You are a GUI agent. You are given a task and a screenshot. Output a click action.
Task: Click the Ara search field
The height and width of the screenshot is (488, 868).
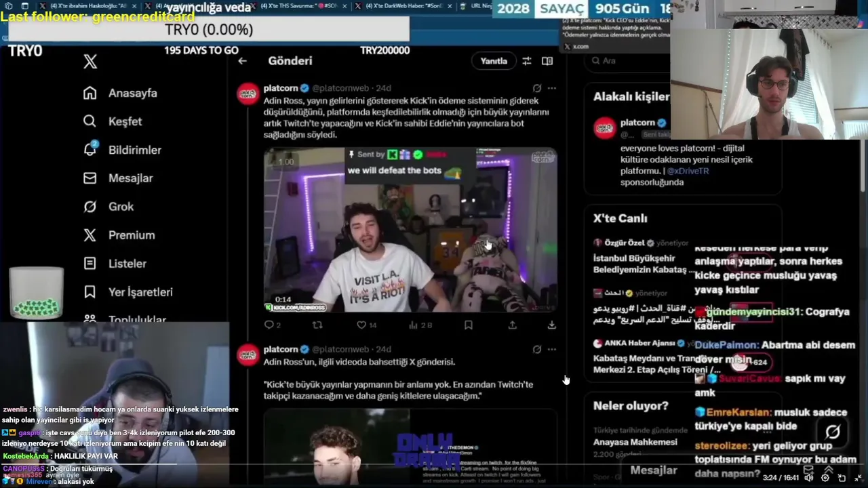[x=627, y=61]
